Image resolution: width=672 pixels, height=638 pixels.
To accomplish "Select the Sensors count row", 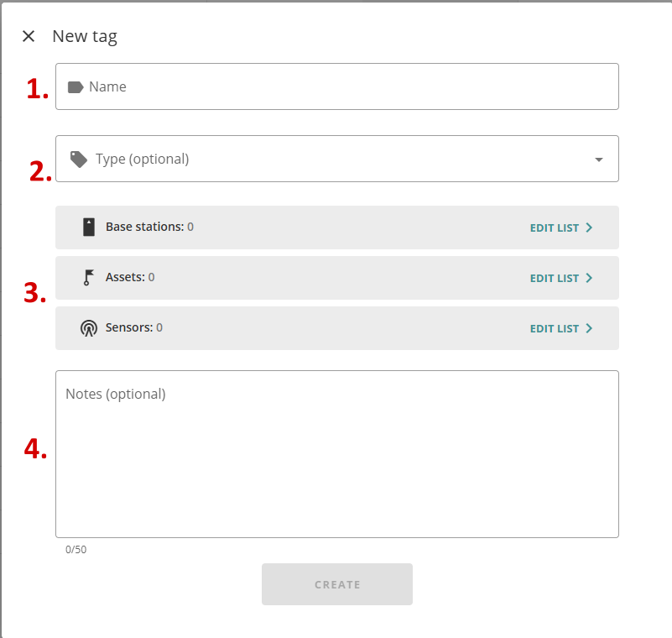I will tap(337, 328).
